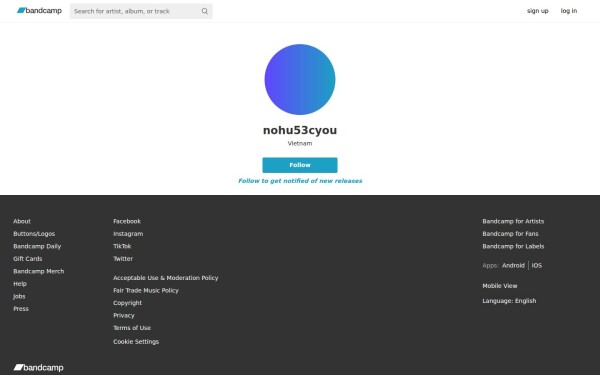
Task: Open Cookie Settings in the footer
Action: 136,342
